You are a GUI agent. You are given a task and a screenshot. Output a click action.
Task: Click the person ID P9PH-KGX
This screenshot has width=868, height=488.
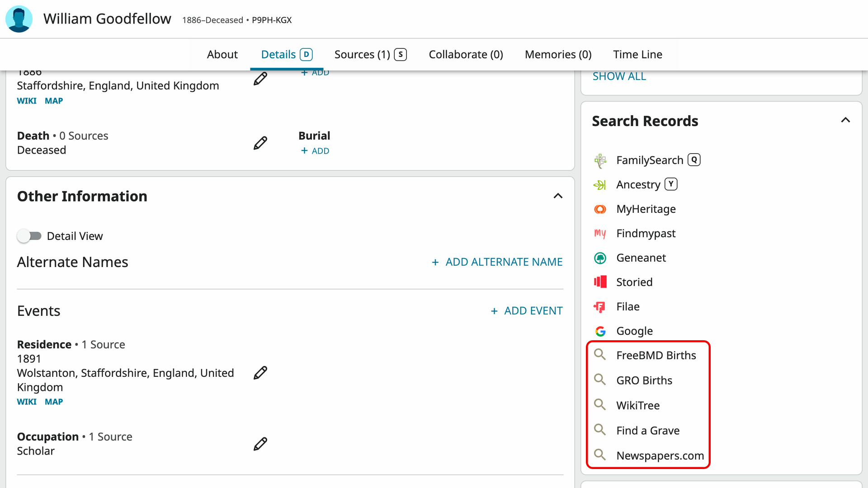[272, 20]
